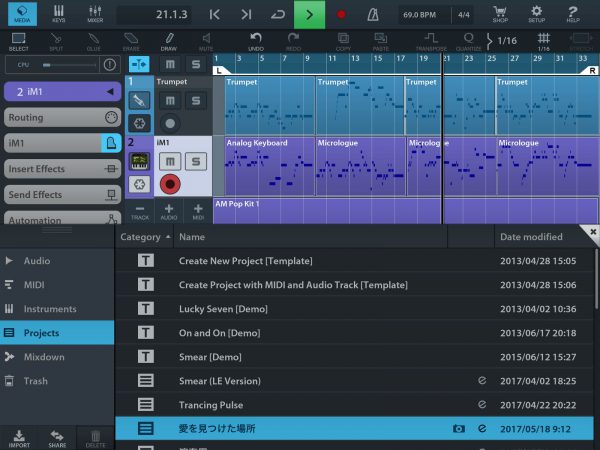This screenshot has height=450, width=600.
Task: Open the Media panel icon
Action: click(x=22, y=14)
